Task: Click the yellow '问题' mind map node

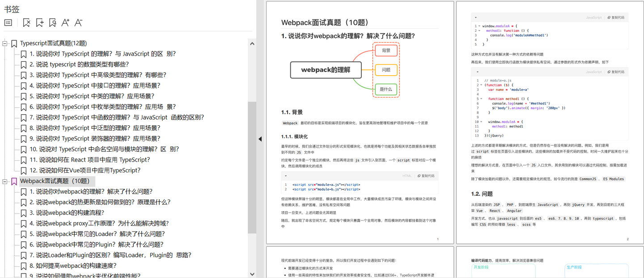Action: pos(386,70)
